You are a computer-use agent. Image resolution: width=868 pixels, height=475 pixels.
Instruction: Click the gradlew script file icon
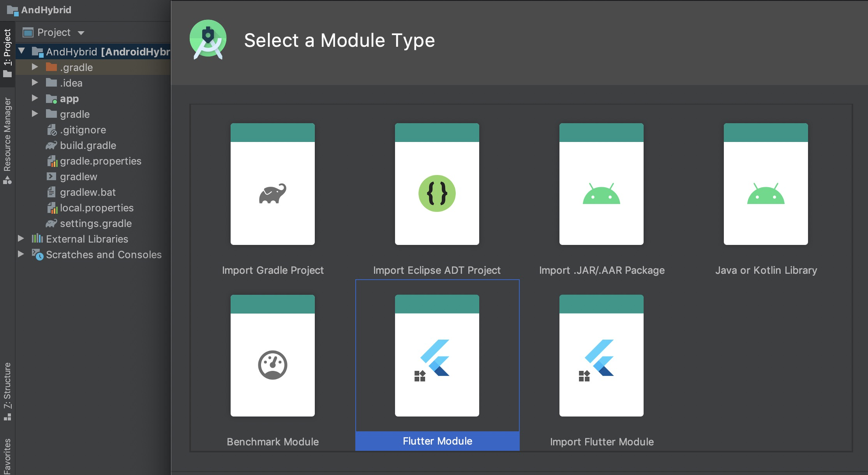coord(51,176)
